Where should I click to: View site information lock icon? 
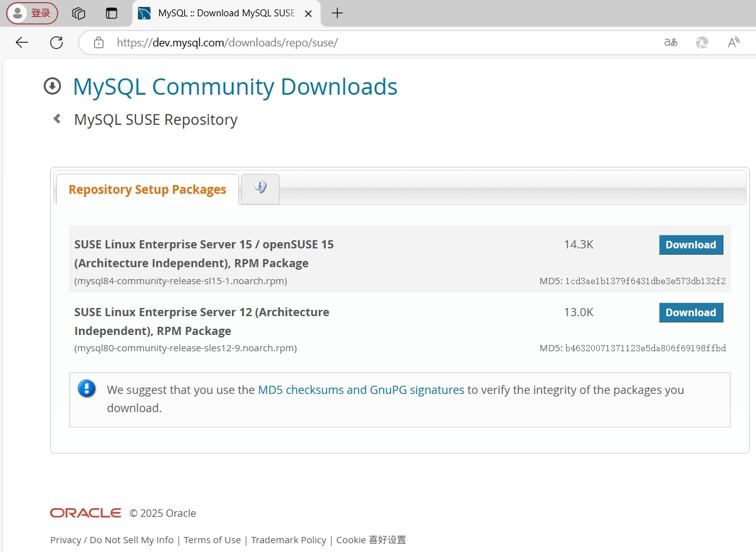pyautogui.click(x=98, y=43)
